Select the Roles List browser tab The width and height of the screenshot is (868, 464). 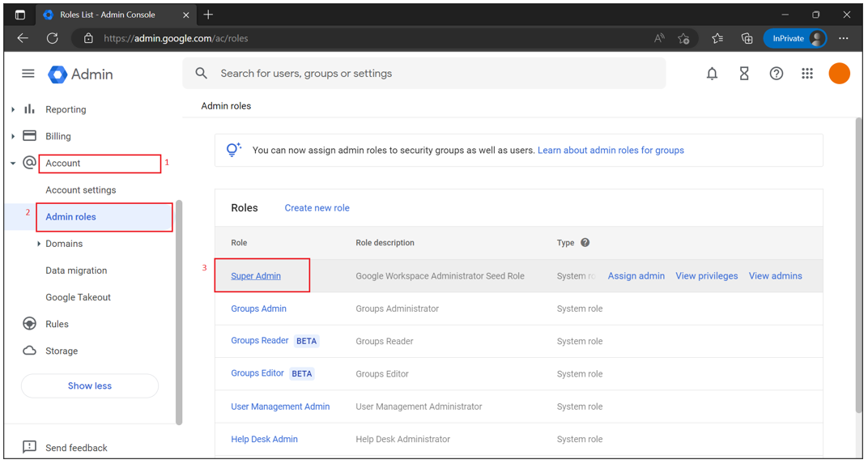pos(115,15)
